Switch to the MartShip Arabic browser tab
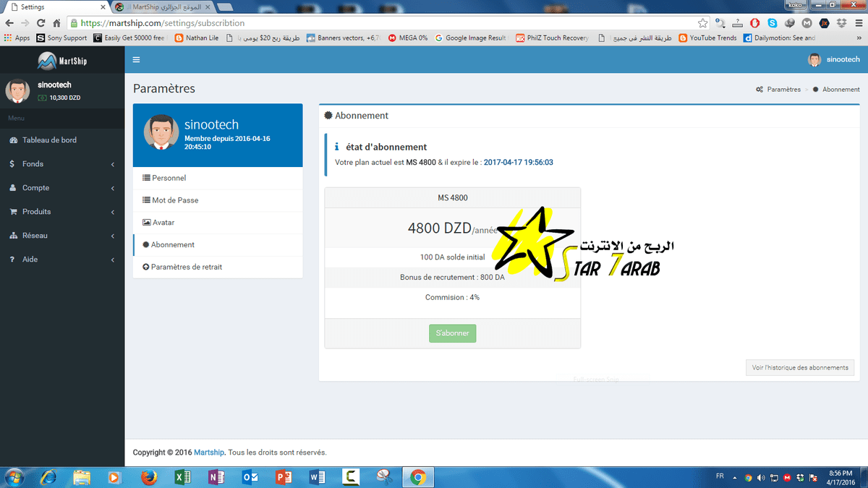 pos(163,7)
